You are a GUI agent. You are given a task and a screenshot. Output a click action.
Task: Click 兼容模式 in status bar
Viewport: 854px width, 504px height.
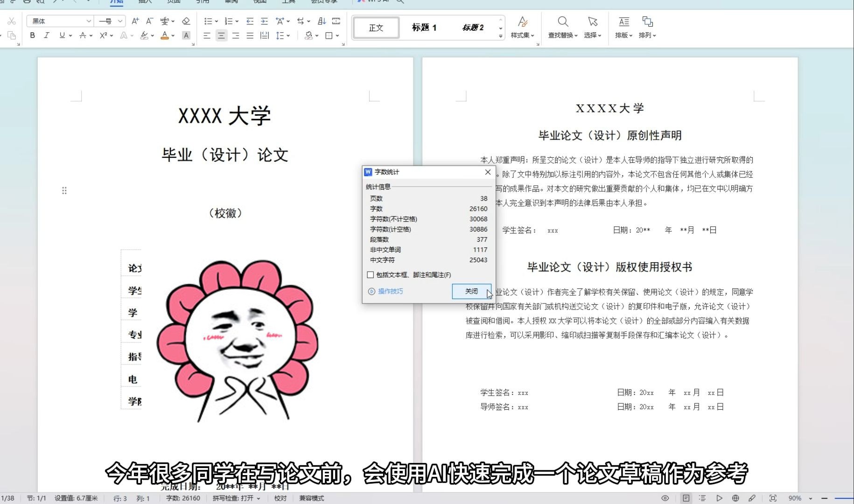(x=312, y=498)
